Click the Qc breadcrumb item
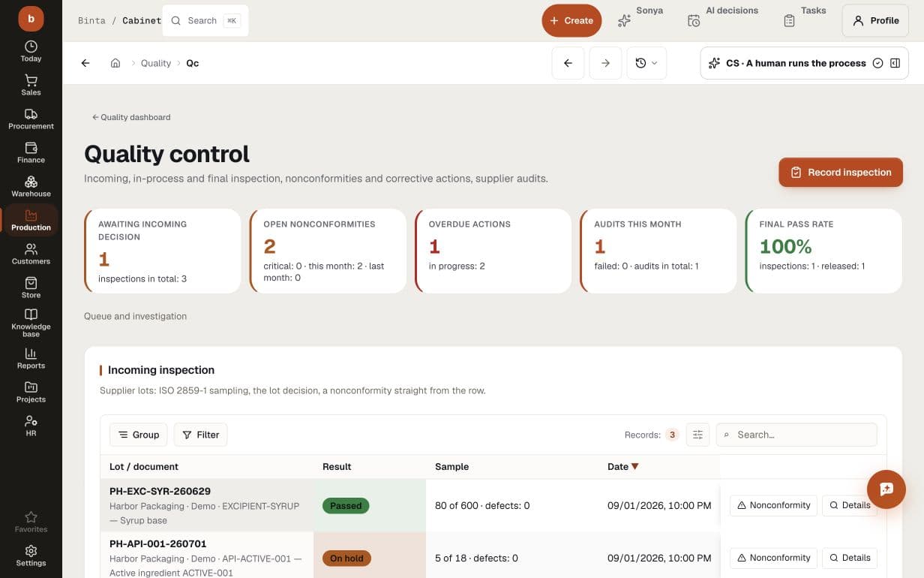 click(x=193, y=63)
